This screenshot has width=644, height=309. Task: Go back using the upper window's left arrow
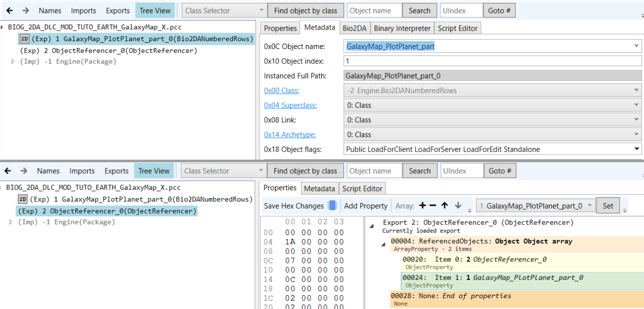point(9,10)
